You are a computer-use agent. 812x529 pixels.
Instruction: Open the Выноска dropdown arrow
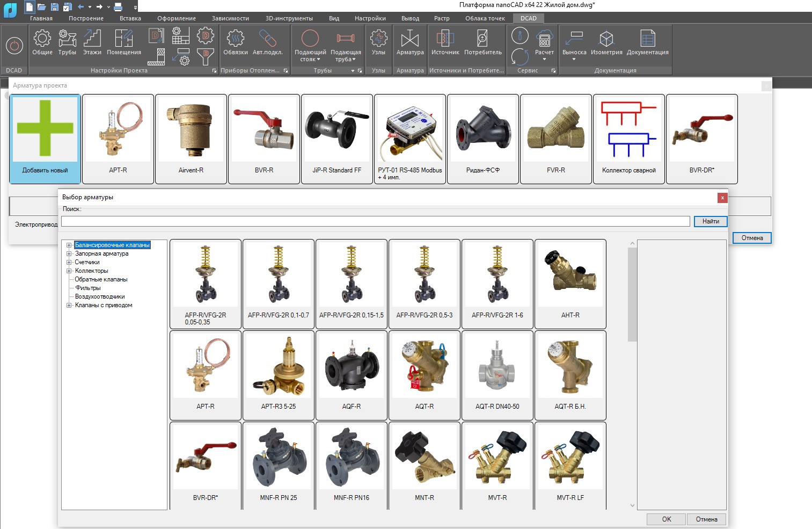point(574,59)
